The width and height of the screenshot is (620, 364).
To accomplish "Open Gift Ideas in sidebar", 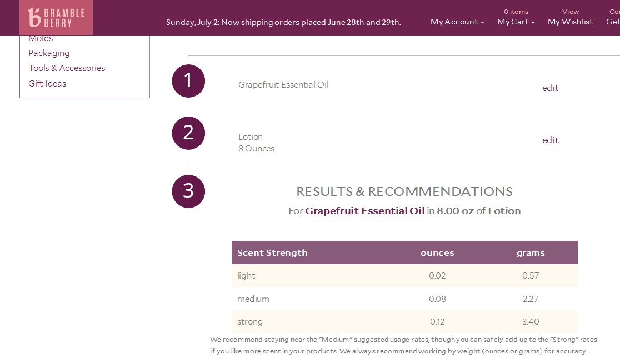I will click(x=47, y=83).
